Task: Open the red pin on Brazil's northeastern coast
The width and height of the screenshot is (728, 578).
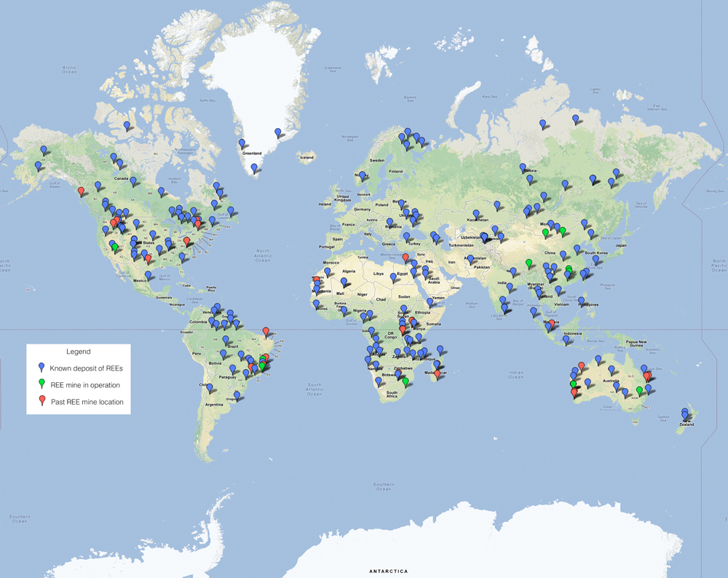Action: click(266, 331)
